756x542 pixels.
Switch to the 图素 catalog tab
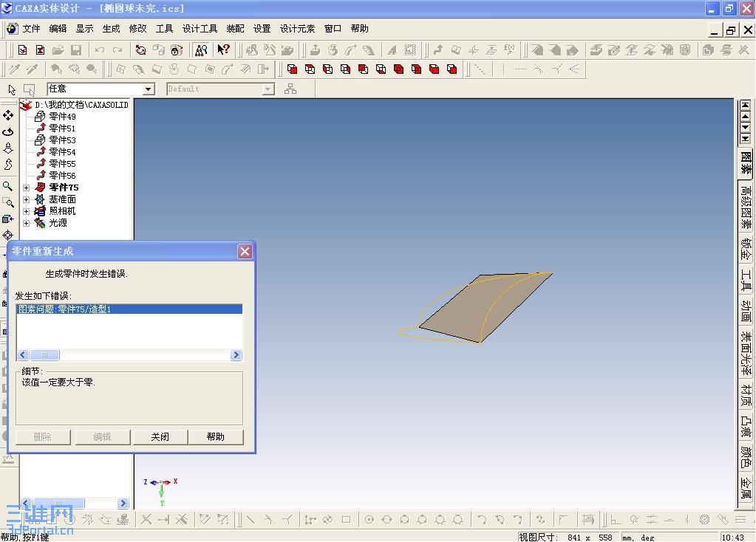pyautogui.click(x=746, y=163)
